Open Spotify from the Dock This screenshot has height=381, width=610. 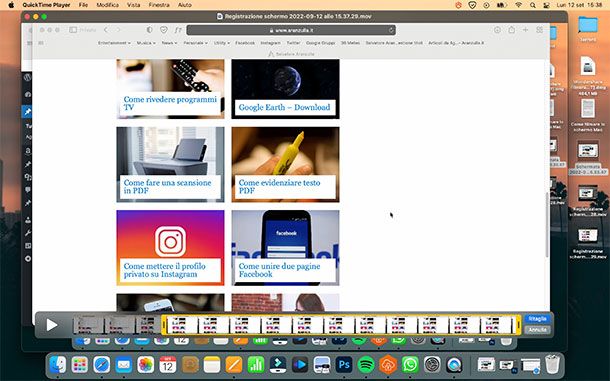pos(366,365)
